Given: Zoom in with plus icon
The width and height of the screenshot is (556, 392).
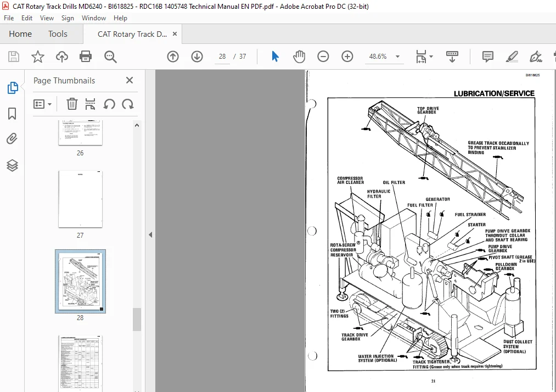Looking at the screenshot, I should tap(347, 57).
